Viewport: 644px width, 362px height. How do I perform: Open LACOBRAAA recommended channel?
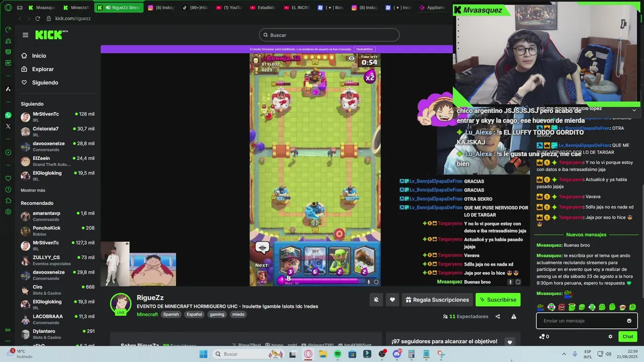click(x=57, y=319)
